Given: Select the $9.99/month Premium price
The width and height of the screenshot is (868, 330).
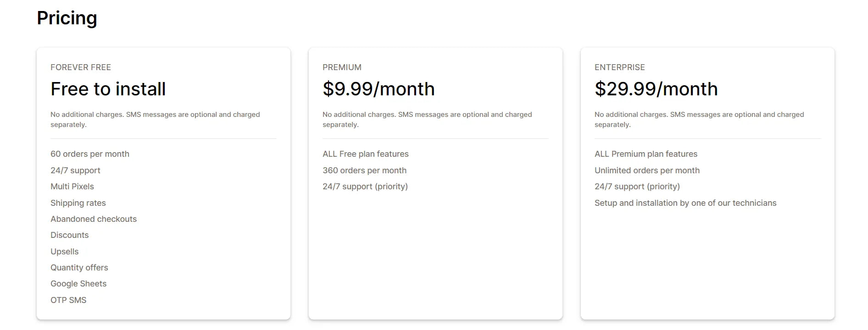Looking at the screenshot, I should 378,89.
